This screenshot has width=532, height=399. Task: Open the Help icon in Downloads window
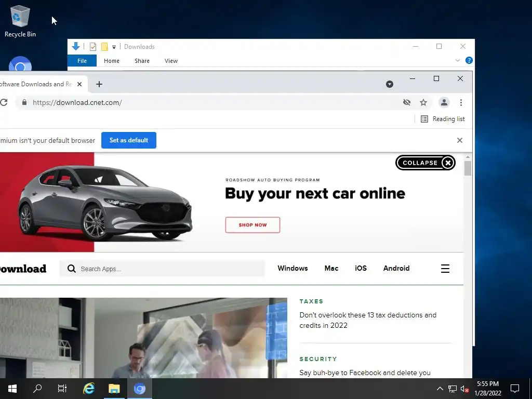[469, 60]
